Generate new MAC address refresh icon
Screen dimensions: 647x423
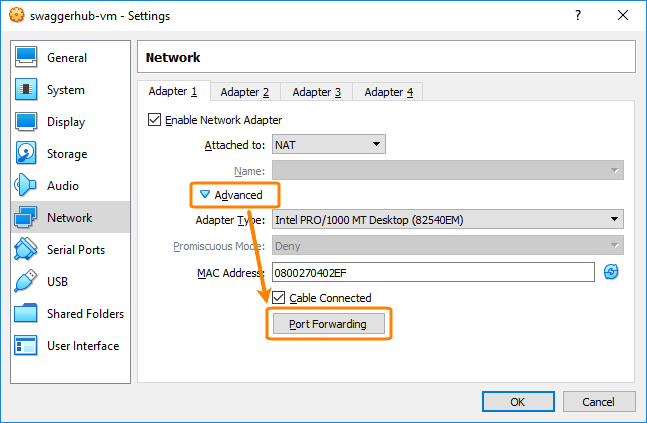611,272
